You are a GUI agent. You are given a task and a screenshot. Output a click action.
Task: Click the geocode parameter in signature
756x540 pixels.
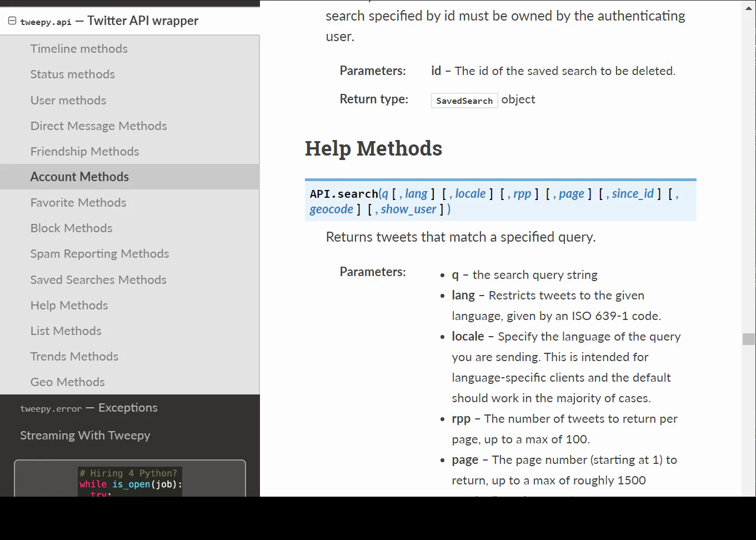point(332,209)
